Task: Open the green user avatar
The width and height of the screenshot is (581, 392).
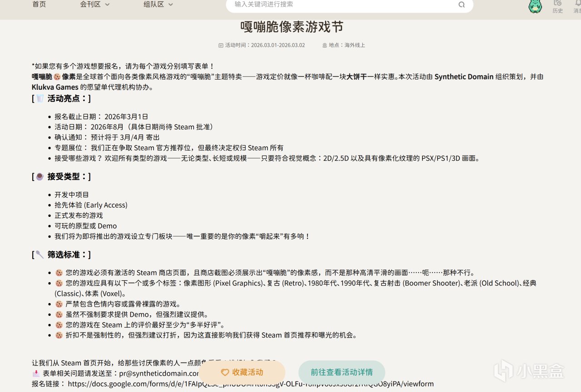Action: (x=536, y=6)
